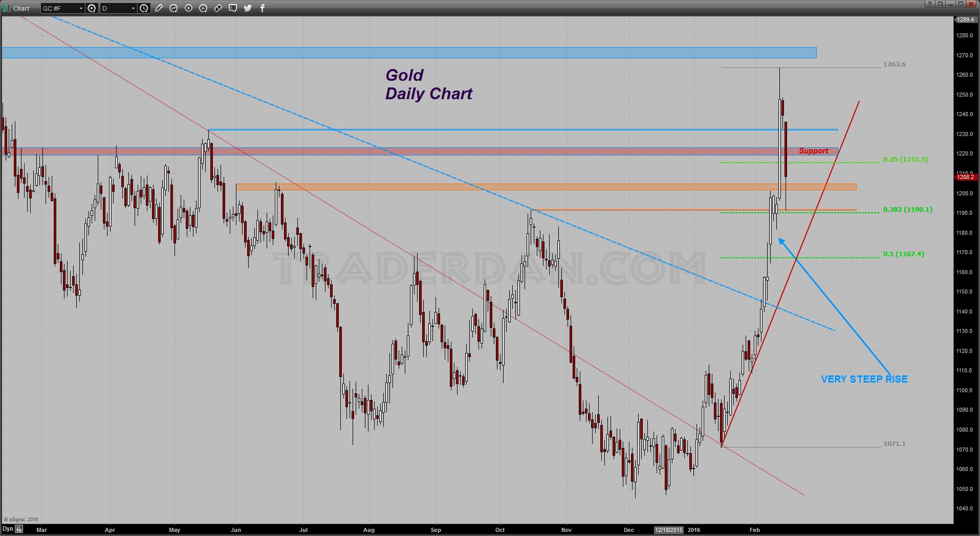Open the time template clock dropdown
Viewport: 980px width, 536px height.
144,8
